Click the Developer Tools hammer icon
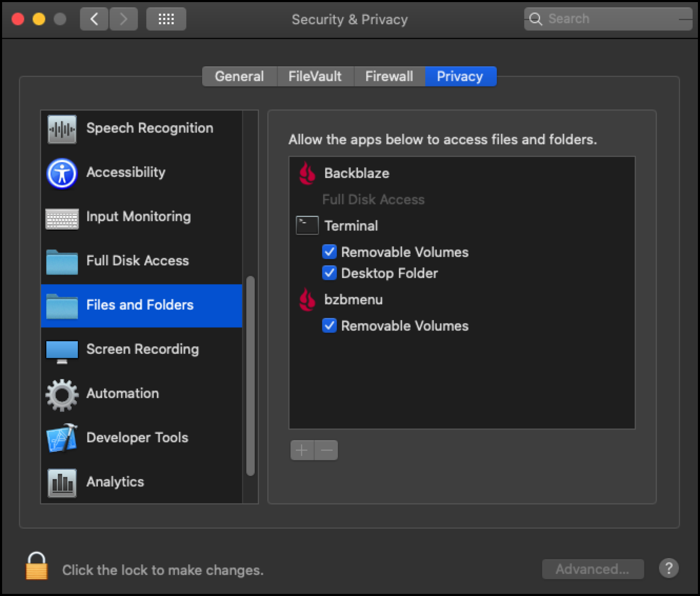The height and width of the screenshot is (596, 700). [x=62, y=438]
